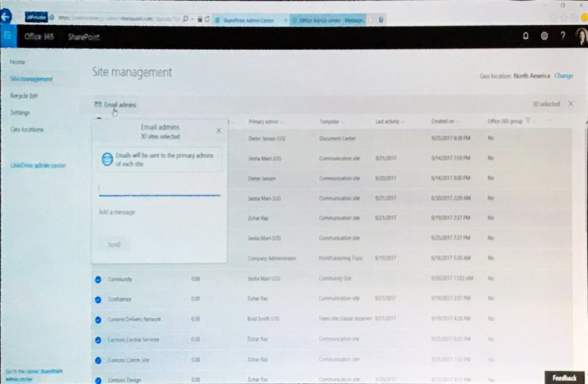Click the Office 365 group filter icon
The width and height of the screenshot is (588, 384).
point(528,120)
